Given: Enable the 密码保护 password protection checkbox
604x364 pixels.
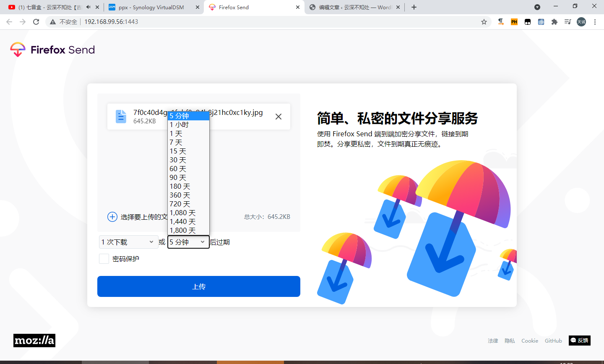Looking at the screenshot, I should click(x=104, y=258).
